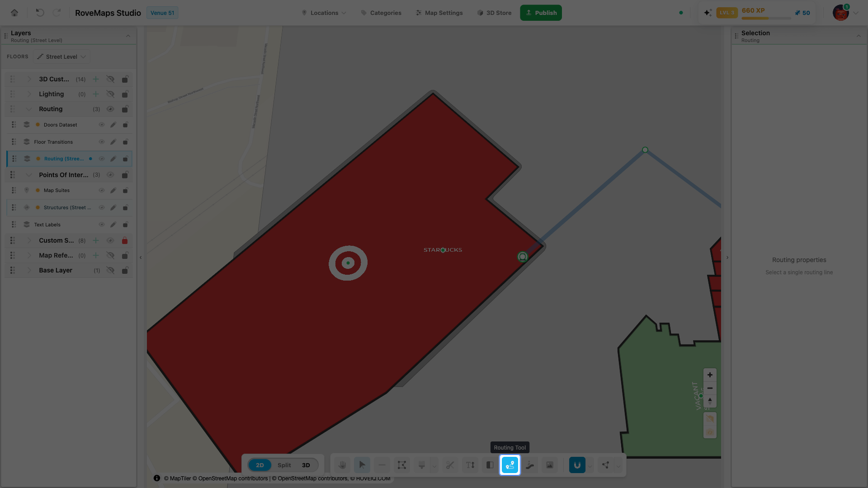Edit the Doors Dataset layer pencil
Viewport: 868px width, 488px height.
tap(113, 125)
